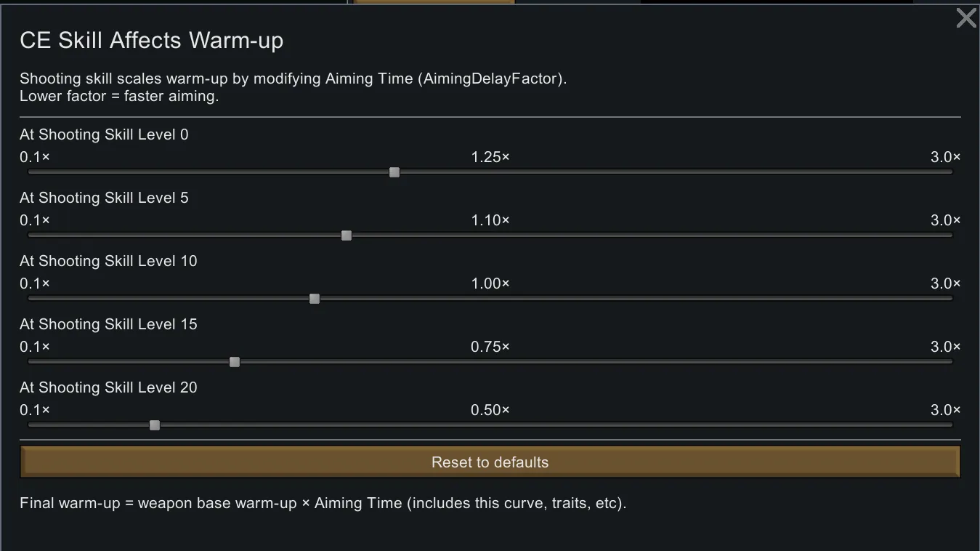980x551 pixels.
Task: Grab the Shooting Skill Level 0 slider handle
Action: (x=394, y=172)
